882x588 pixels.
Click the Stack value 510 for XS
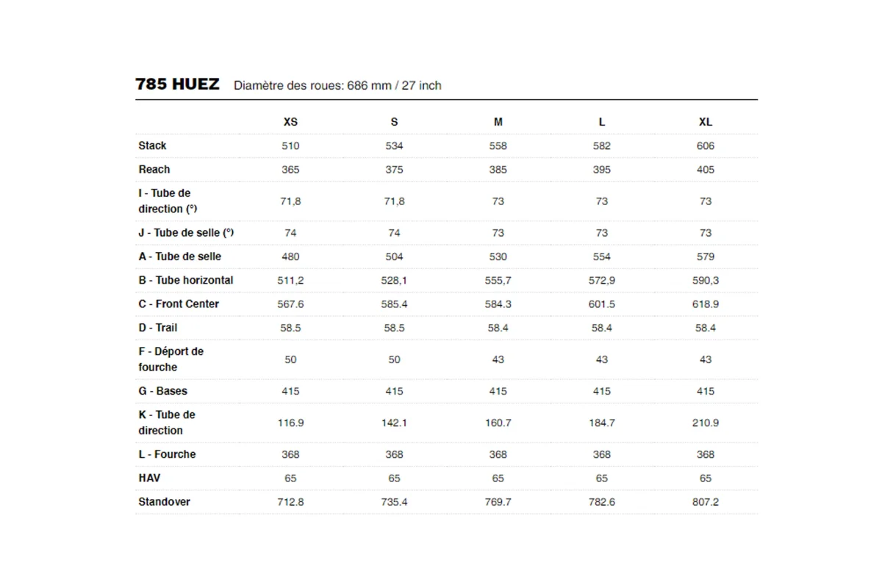pyautogui.click(x=290, y=146)
